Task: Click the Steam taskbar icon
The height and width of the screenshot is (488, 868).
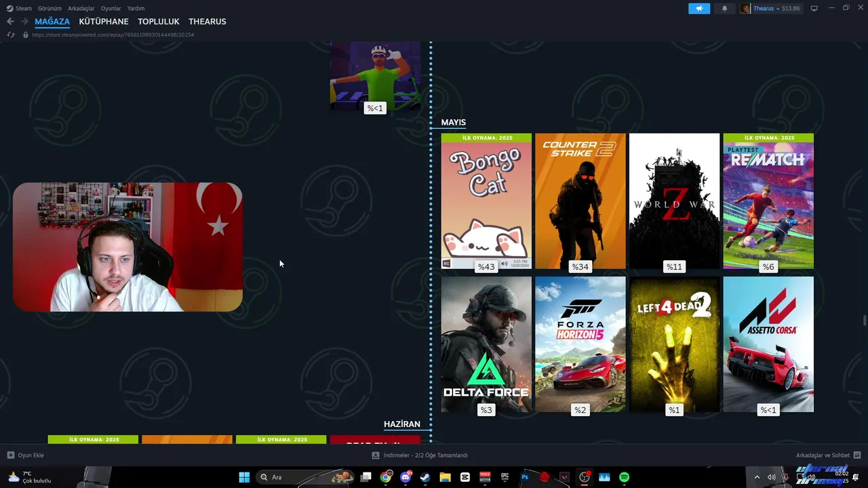Action: point(425,477)
